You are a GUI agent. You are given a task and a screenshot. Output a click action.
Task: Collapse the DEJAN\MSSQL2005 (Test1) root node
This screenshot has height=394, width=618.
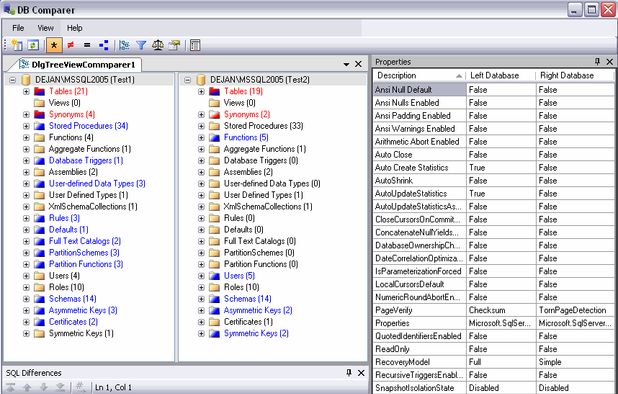pyautogui.click(x=13, y=80)
